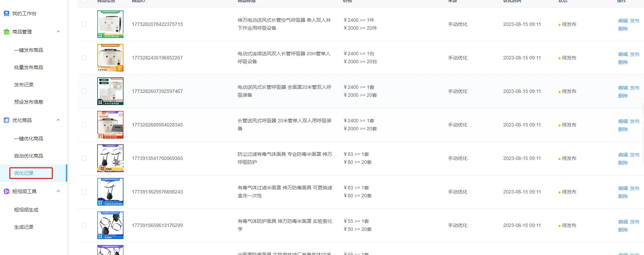Click the 优化商品 sidebar icon

[7, 120]
